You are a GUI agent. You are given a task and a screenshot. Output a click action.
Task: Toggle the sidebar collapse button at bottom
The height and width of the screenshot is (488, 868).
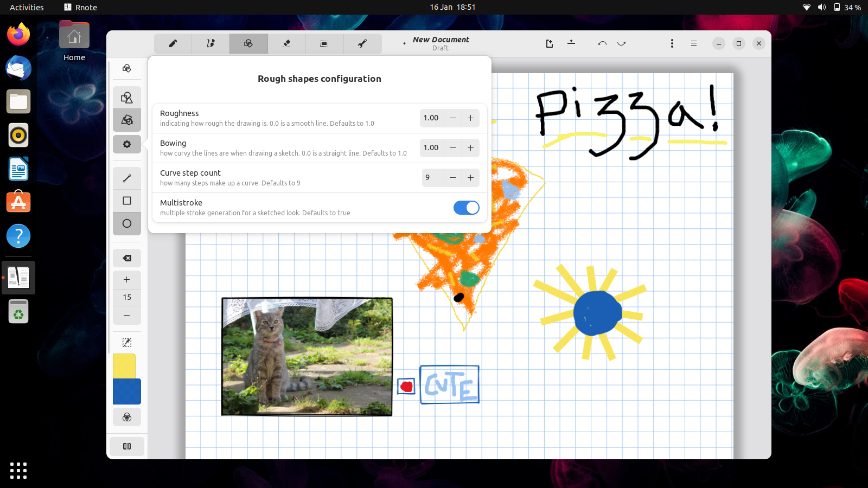127,446
